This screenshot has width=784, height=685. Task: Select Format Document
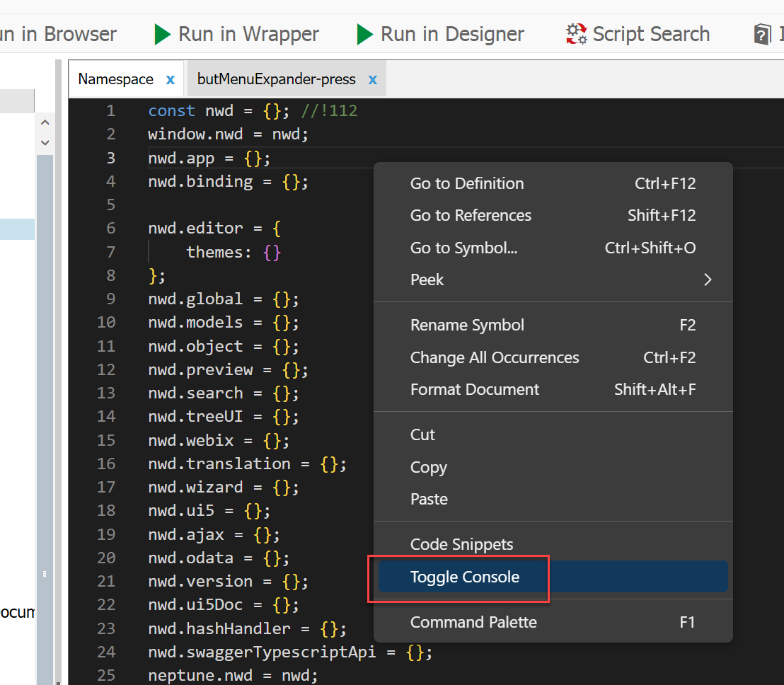[x=553, y=389]
